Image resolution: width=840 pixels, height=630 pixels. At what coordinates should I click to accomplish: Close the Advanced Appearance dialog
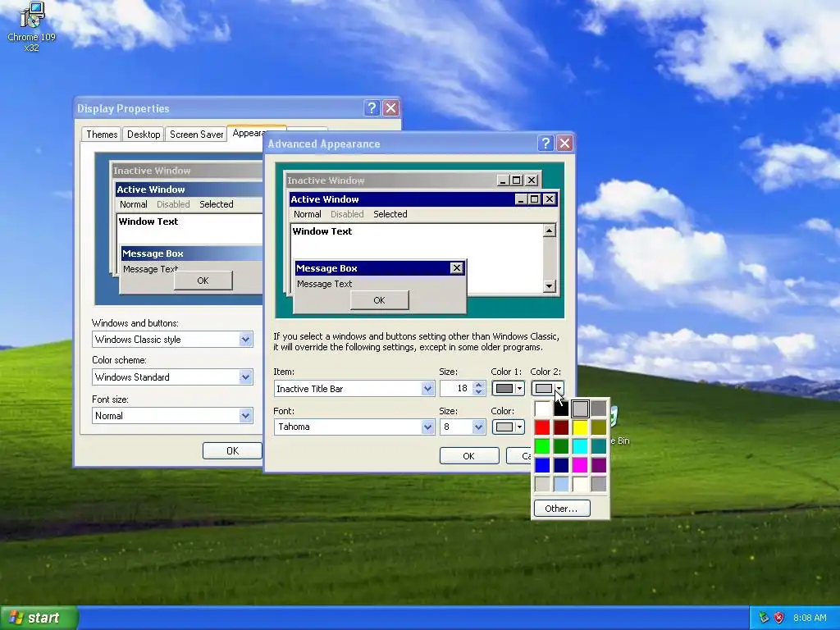(564, 143)
